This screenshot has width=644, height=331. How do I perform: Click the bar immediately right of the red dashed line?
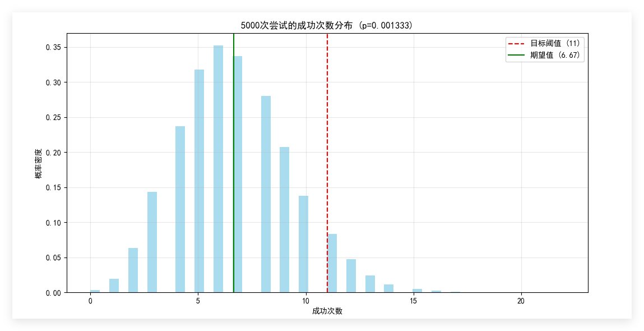(x=332, y=263)
